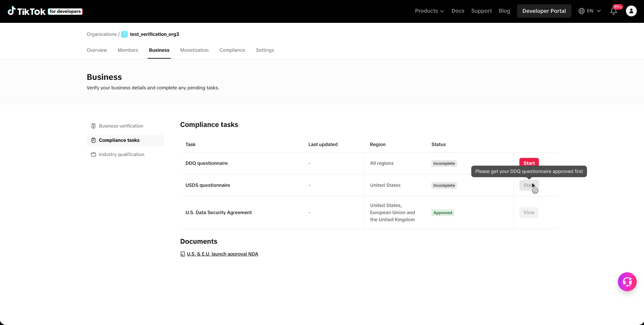
Task: Go to the Docs page
Action: click(x=458, y=11)
